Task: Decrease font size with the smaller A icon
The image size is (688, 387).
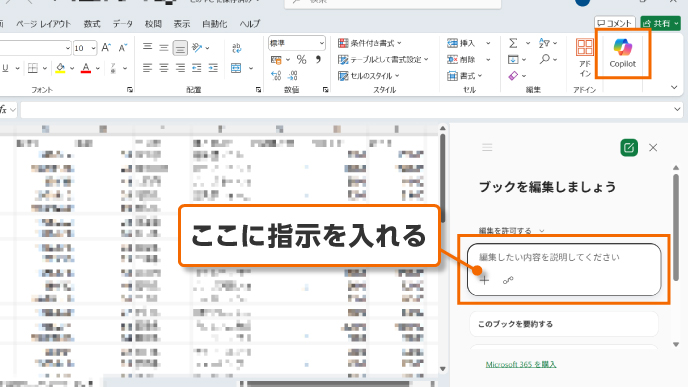Action: (123, 47)
